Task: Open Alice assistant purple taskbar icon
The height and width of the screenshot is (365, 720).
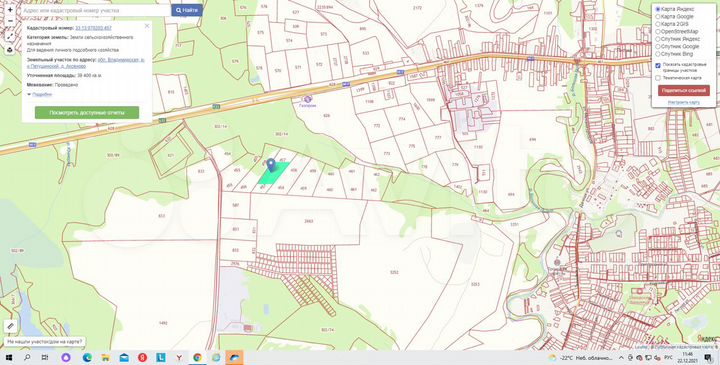Action: (x=66, y=358)
